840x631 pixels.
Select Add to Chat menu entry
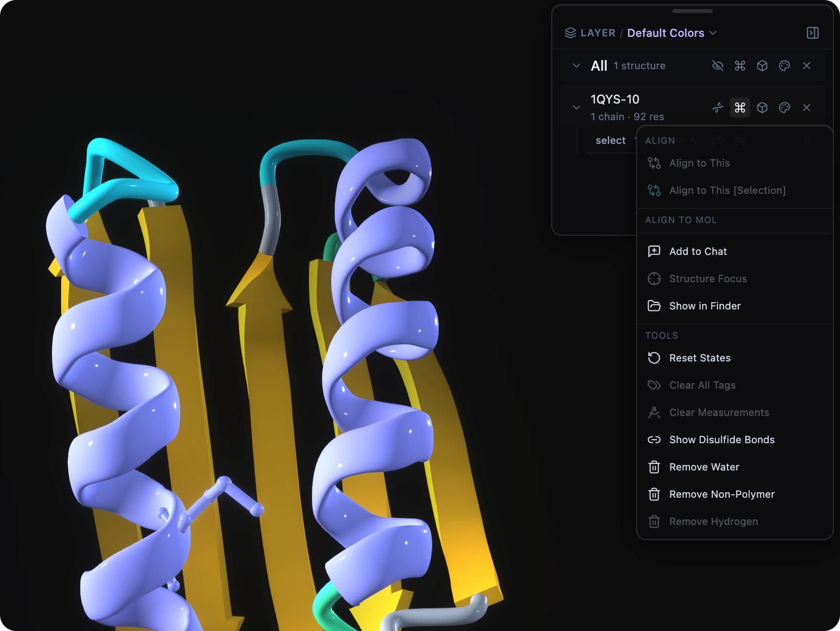tap(734, 251)
